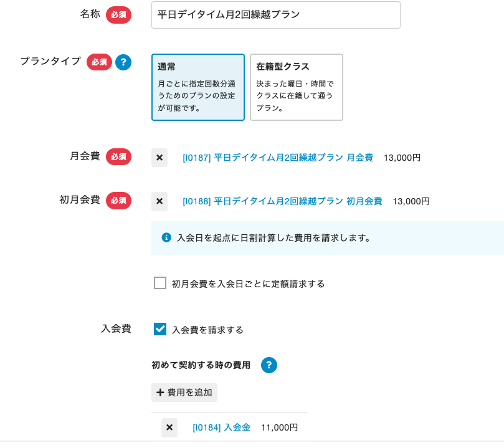Select the 在籍型クラス plan type
Viewport: 504px width, 448px height.
tap(296, 87)
